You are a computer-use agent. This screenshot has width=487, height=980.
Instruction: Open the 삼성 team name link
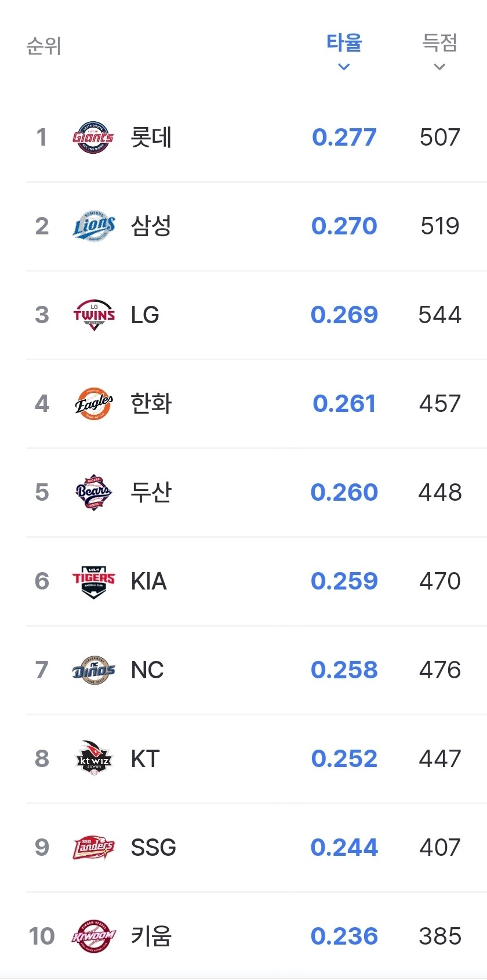pos(151,226)
